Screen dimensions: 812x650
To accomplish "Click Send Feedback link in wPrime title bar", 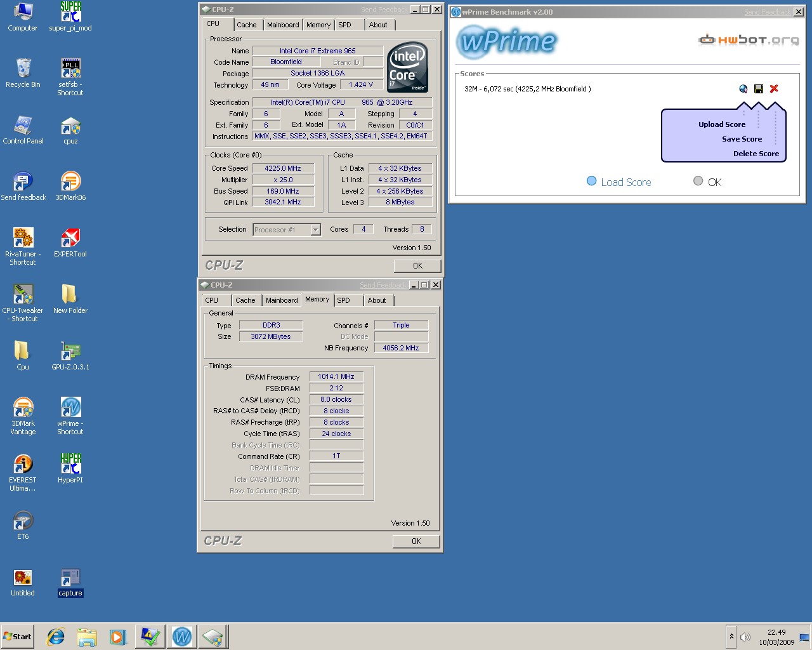I will [x=766, y=12].
